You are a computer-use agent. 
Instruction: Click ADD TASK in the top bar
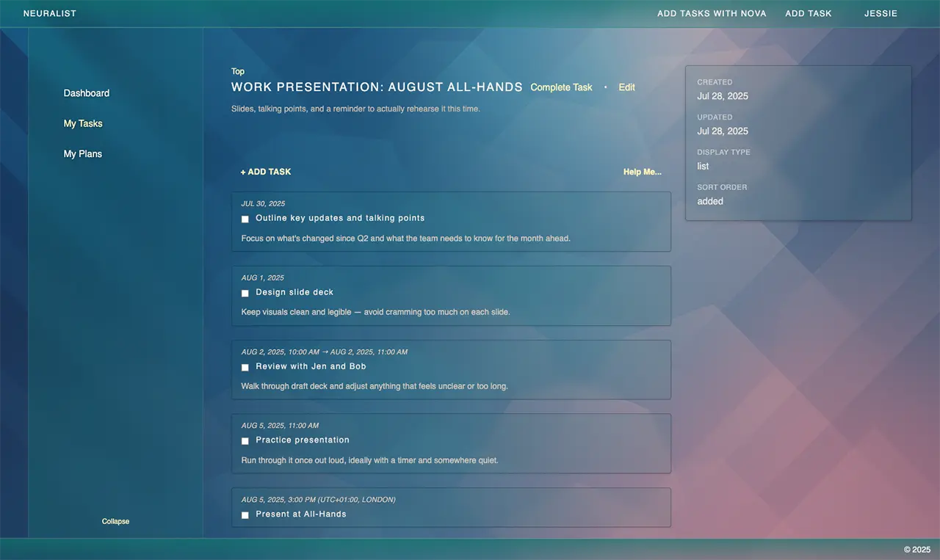pos(809,13)
